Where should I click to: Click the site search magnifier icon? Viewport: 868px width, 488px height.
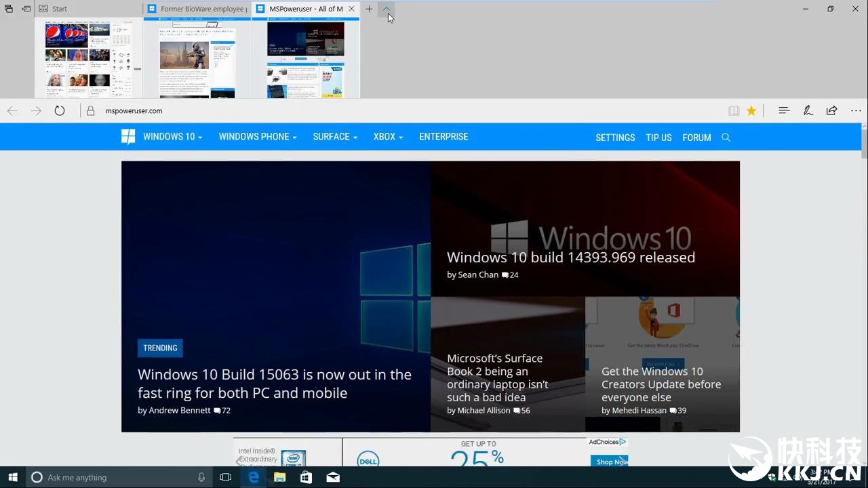pyautogui.click(x=726, y=138)
